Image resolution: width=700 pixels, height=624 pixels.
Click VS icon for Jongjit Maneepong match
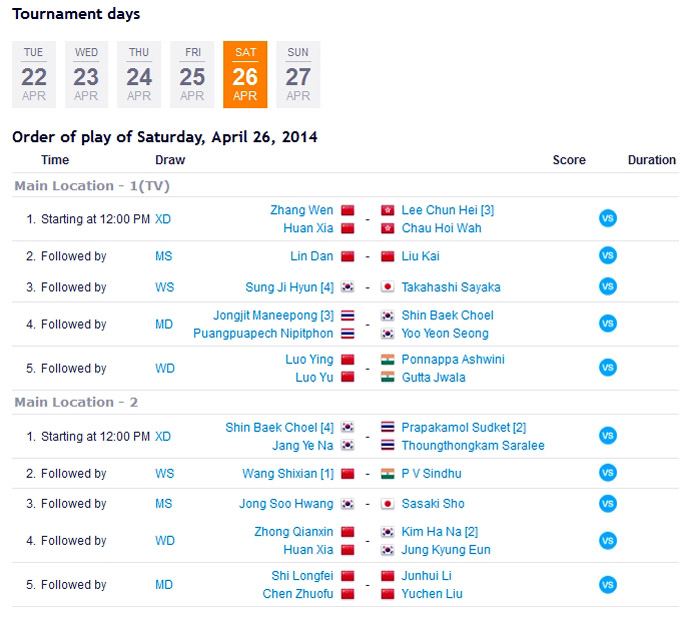tap(607, 323)
